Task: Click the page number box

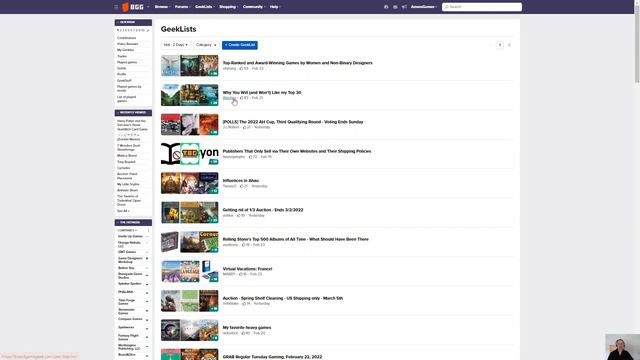Action: click(x=500, y=45)
